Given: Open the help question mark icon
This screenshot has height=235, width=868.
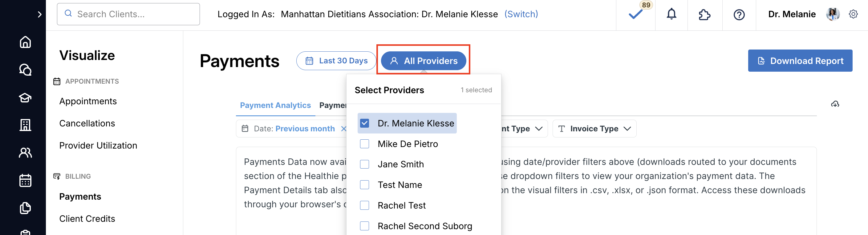Looking at the screenshot, I should point(739,15).
